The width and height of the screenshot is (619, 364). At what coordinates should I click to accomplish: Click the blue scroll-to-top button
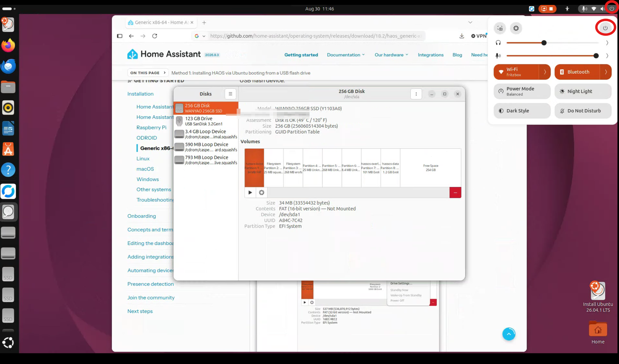tap(509, 334)
